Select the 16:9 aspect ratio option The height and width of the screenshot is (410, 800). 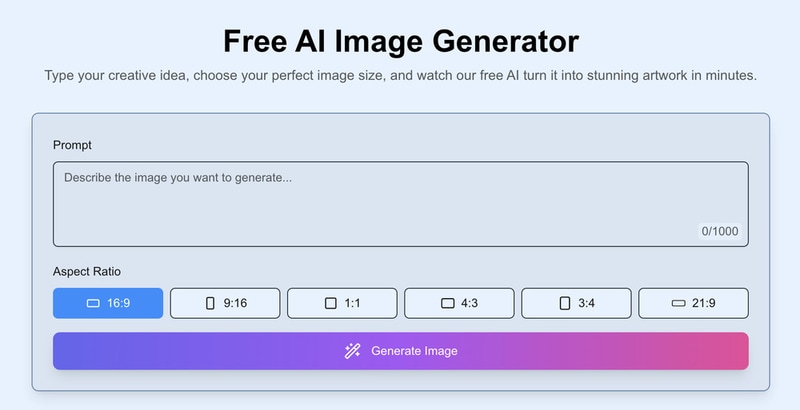click(108, 303)
